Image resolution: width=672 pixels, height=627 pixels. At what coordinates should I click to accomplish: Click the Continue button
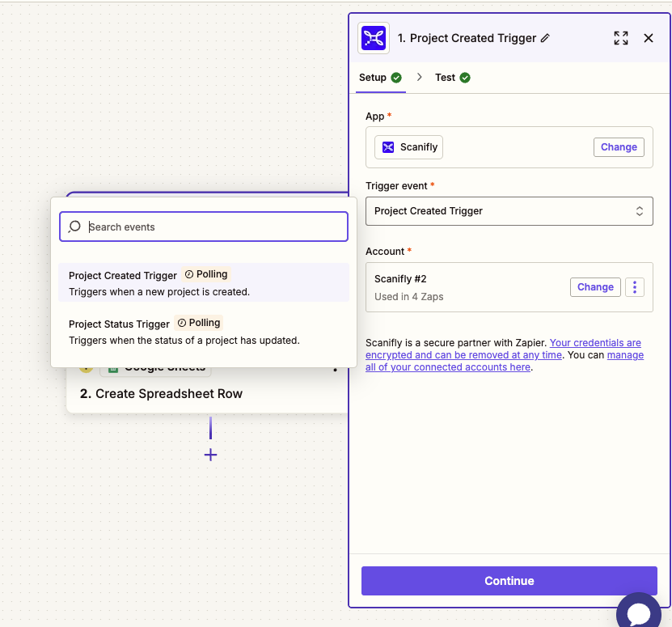[x=509, y=581]
